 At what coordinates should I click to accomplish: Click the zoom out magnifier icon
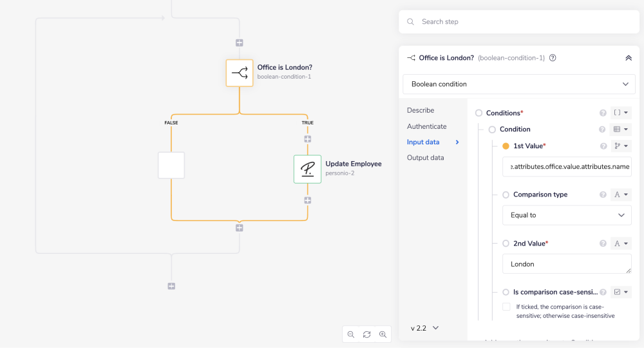click(x=351, y=334)
